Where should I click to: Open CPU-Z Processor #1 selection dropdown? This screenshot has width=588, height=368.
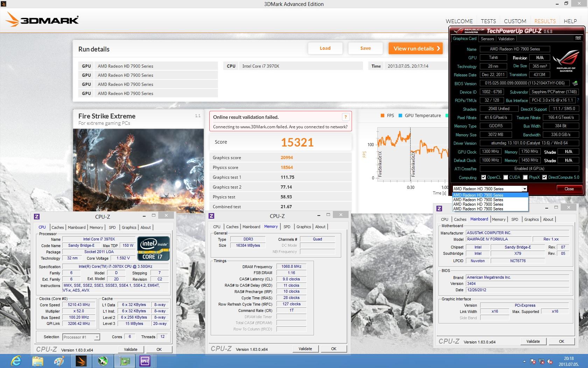[x=97, y=337]
